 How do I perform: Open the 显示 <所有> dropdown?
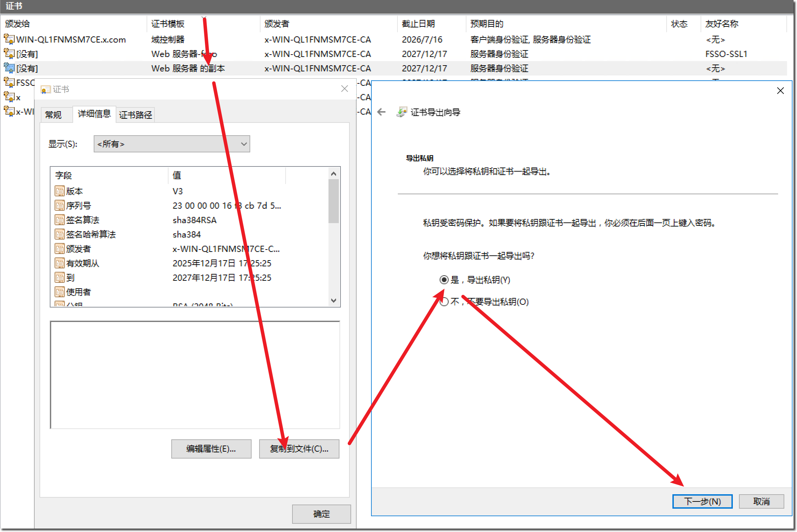point(172,144)
